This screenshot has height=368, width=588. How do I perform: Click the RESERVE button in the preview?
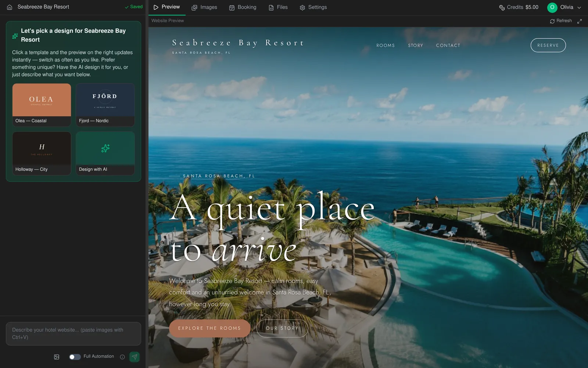(548, 45)
